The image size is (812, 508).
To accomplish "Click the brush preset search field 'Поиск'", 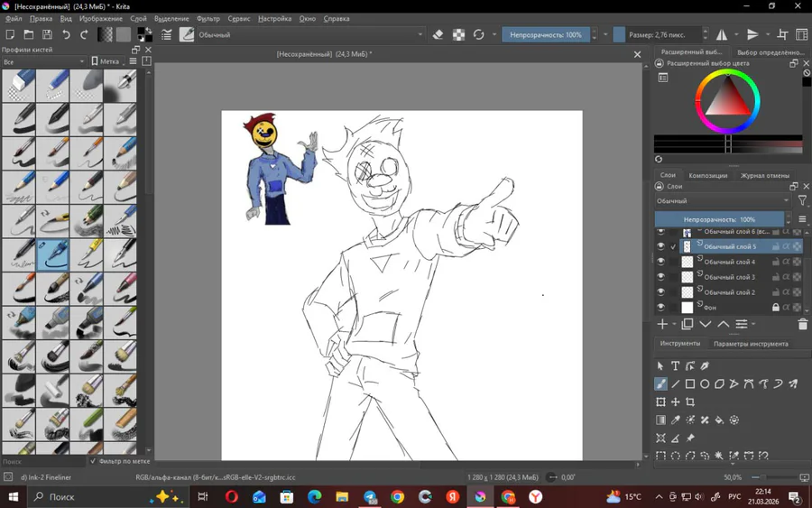I will pyautogui.click(x=43, y=461).
